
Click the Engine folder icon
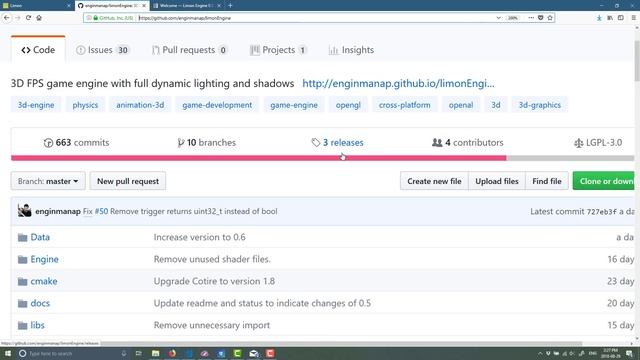(x=22, y=260)
